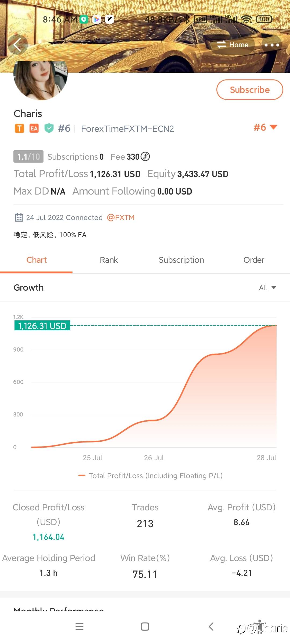Tap the EA badge icon
The height and width of the screenshot is (644, 290).
(34, 129)
